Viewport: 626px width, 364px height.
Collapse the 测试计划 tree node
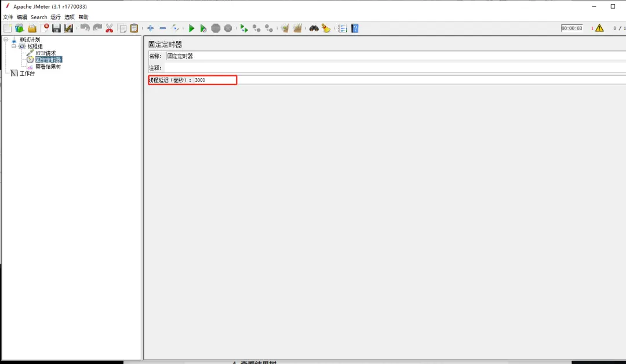[x=6, y=39]
